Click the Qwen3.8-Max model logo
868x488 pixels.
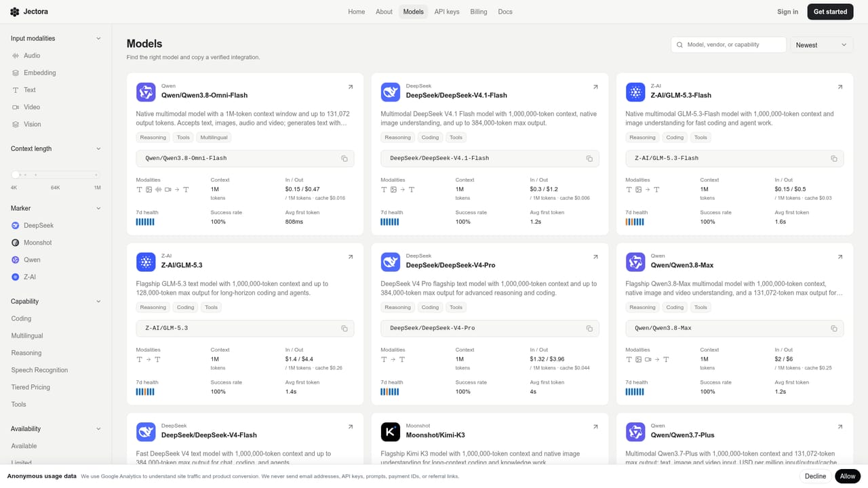[x=635, y=262]
